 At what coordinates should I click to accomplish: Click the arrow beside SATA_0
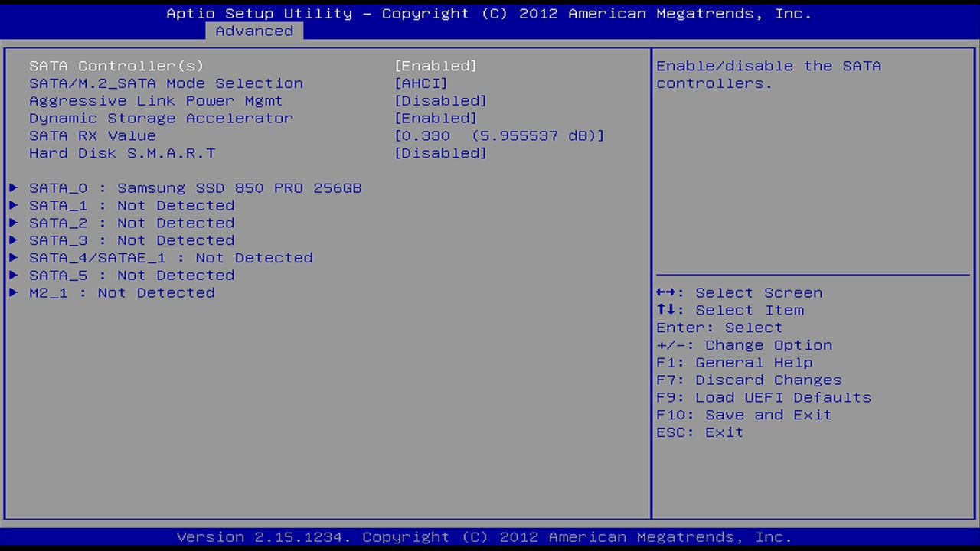14,187
